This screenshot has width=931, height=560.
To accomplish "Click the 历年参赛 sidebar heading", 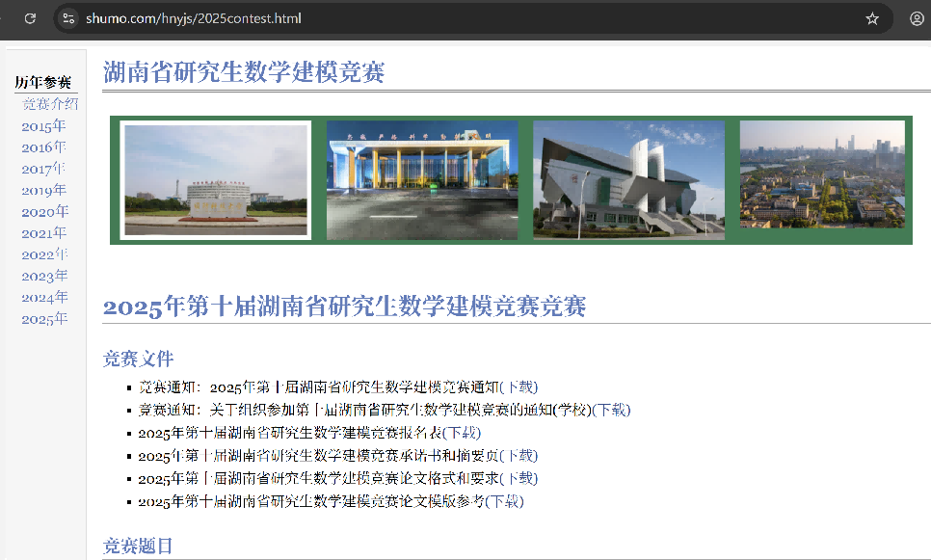I will (42, 82).
